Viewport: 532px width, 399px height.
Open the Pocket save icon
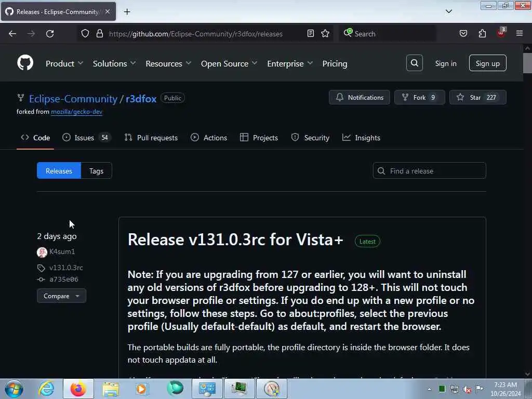[463, 33]
